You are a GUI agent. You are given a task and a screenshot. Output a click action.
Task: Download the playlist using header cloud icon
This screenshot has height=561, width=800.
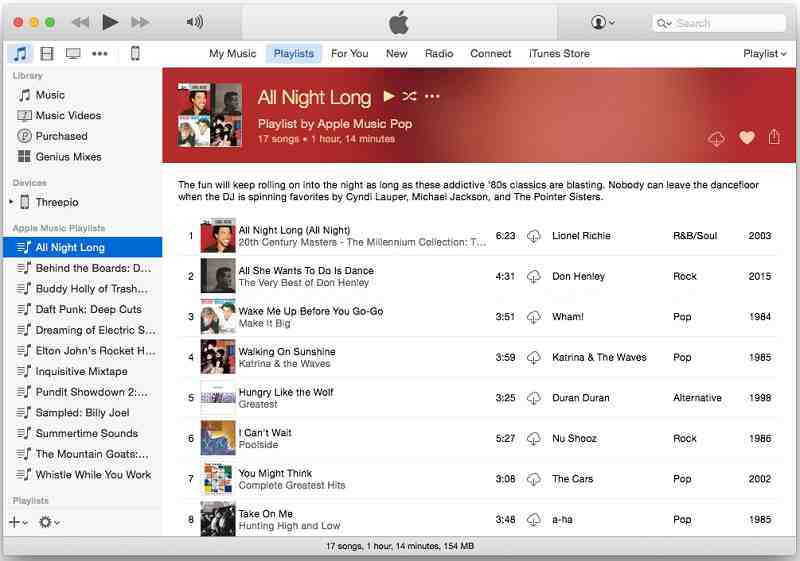(716, 139)
